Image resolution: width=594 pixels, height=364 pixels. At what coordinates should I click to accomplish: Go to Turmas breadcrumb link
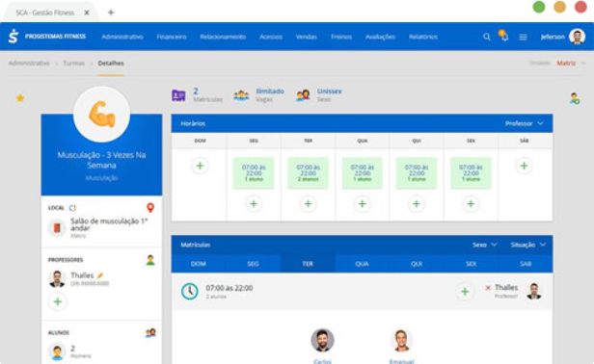point(74,64)
